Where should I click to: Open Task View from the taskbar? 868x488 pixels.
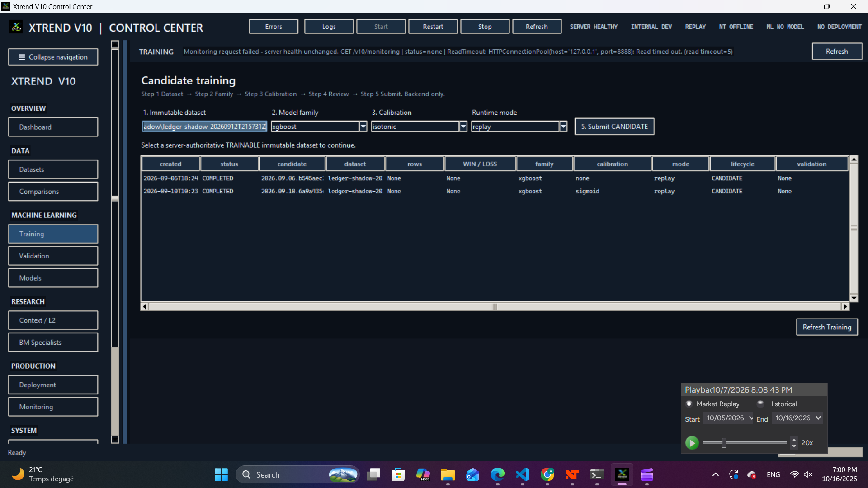373,474
